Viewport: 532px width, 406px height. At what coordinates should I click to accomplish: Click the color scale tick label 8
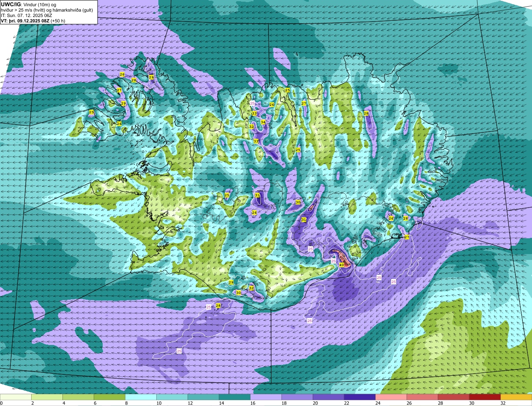click(126, 403)
